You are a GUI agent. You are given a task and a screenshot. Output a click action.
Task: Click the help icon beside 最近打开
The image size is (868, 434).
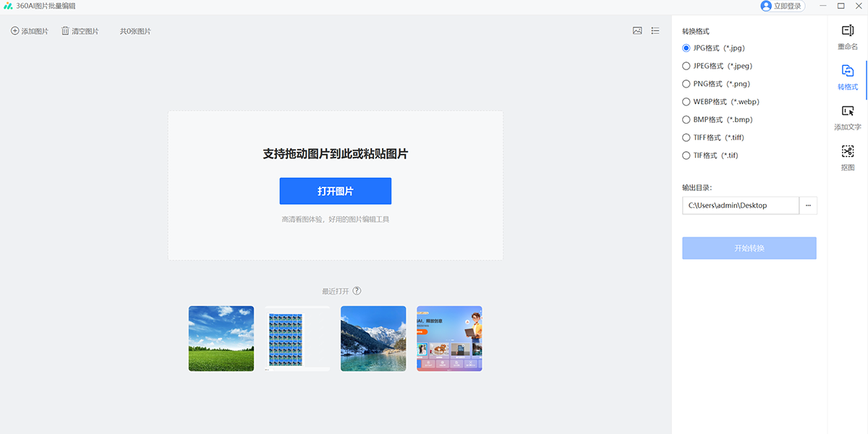click(357, 292)
